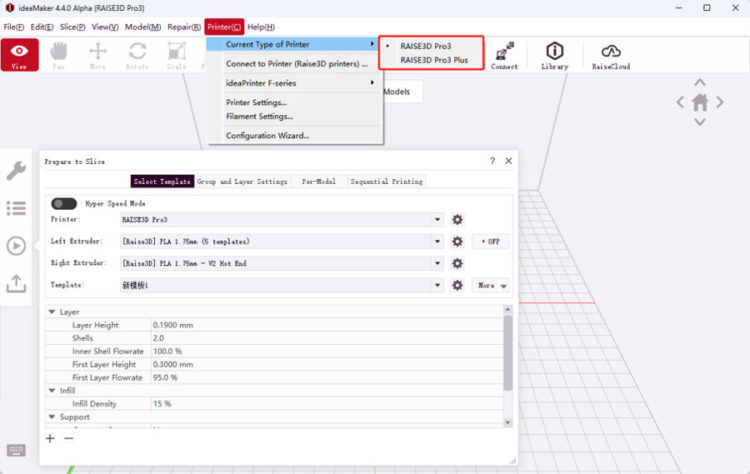
Task: Open the Model menu
Action: click(143, 27)
